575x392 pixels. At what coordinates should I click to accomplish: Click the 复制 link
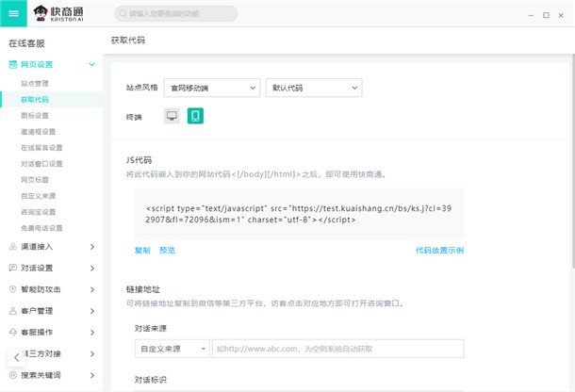point(142,251)
